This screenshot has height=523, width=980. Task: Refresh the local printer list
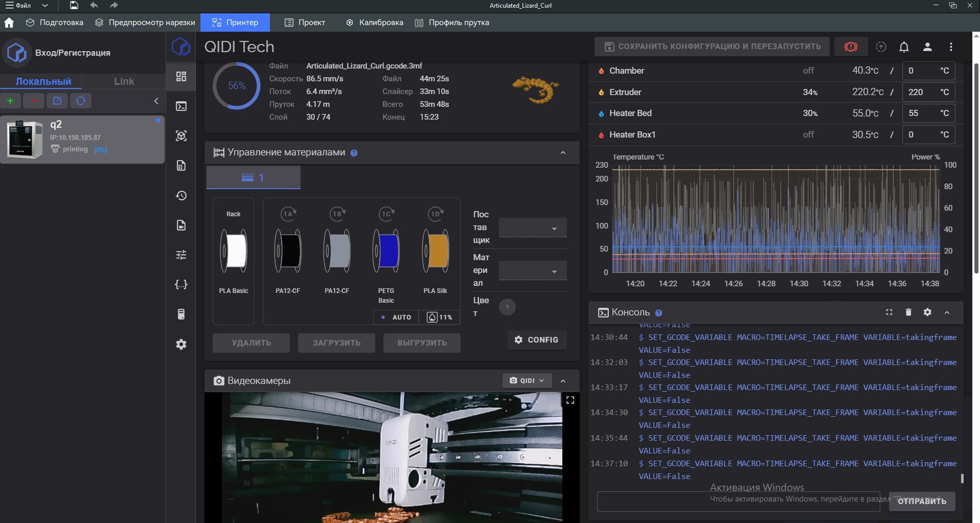(x=81, y=101)
